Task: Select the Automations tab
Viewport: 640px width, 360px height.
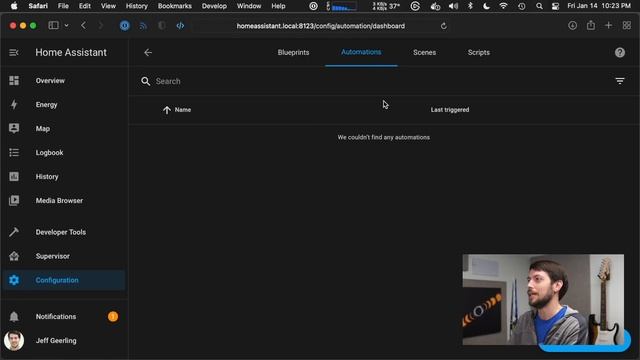Action: pos(361,52)
